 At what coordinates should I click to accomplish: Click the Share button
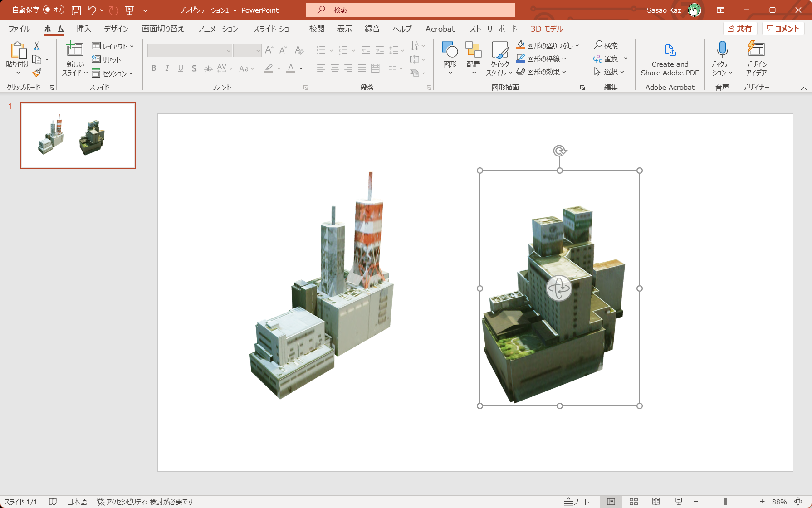pos(740,29)
